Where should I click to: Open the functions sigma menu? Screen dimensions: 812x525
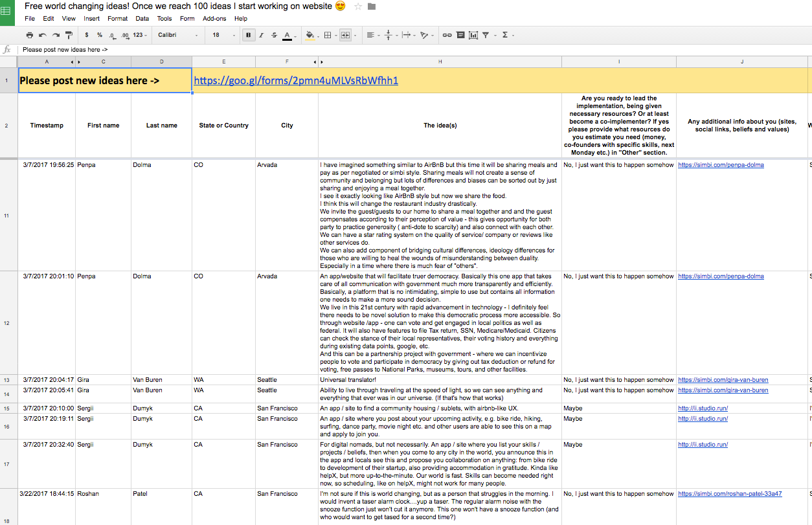(507, 35)
